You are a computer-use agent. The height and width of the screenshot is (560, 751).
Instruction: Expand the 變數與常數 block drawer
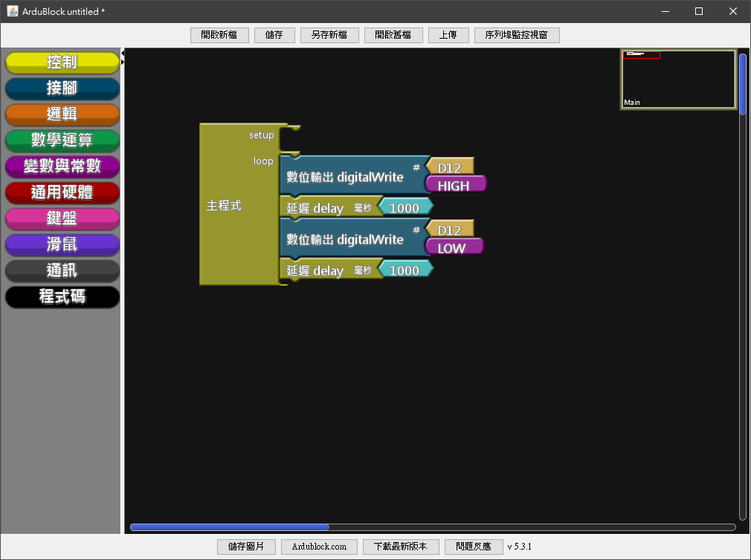click(x=62, y=167)
